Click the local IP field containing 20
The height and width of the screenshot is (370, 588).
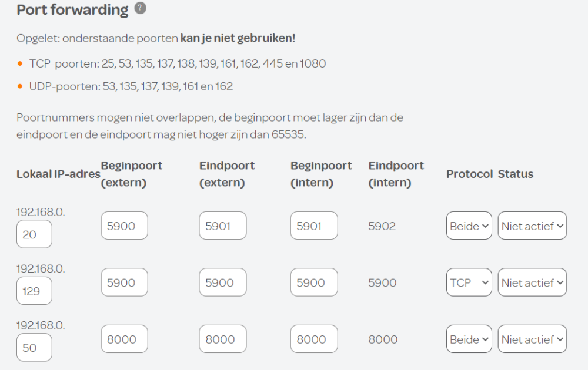click(x=34, y=234)
